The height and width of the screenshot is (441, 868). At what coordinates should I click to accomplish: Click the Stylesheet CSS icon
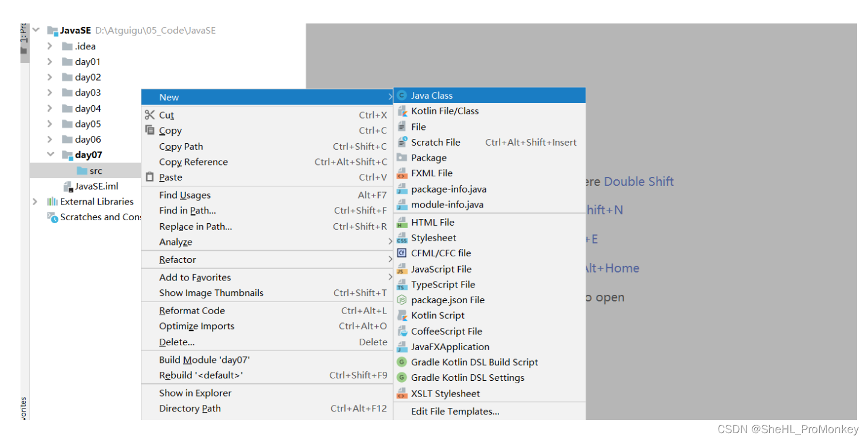click(401, 238)
